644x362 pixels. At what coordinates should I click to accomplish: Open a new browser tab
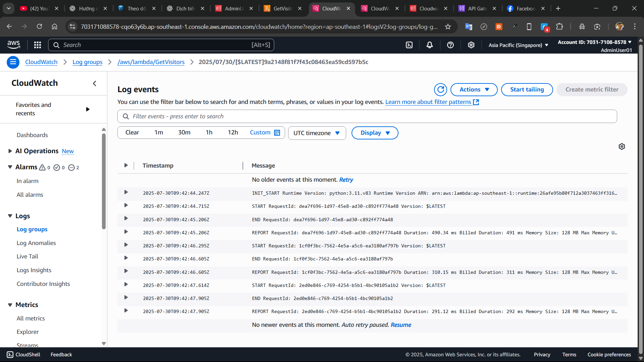(x=558, y=8)
